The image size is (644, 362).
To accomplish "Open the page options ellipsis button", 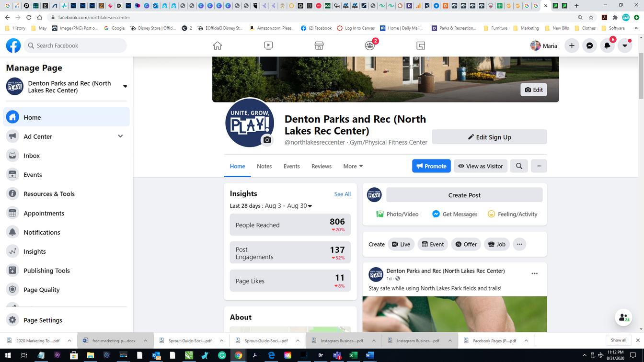I will tap(539, 166).
